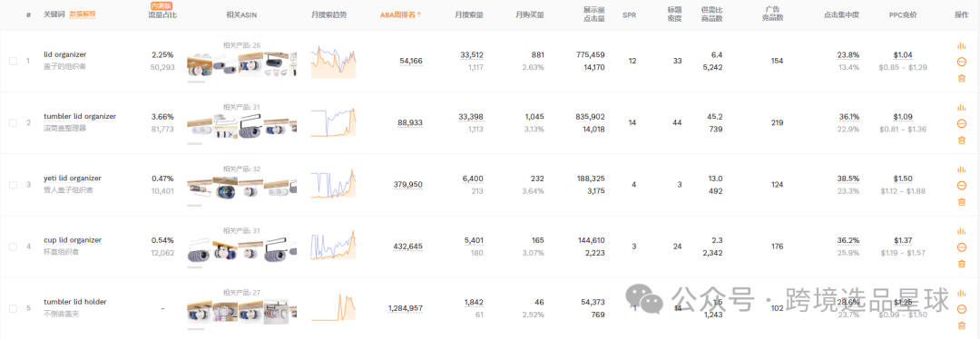Select checkbox for yeti lid organizer row
This screenshot has width=980, height=339.
(x=13, y=185)
